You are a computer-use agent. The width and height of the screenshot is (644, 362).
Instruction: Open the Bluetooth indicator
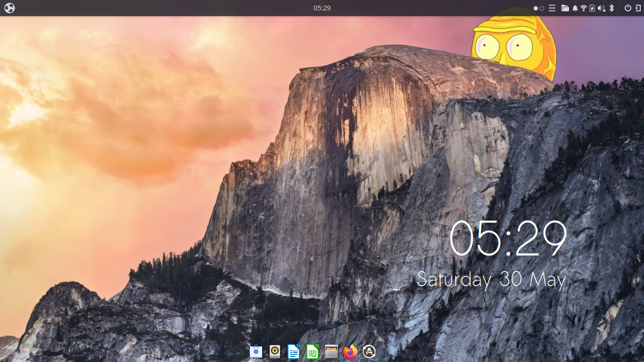click(612, 8)
